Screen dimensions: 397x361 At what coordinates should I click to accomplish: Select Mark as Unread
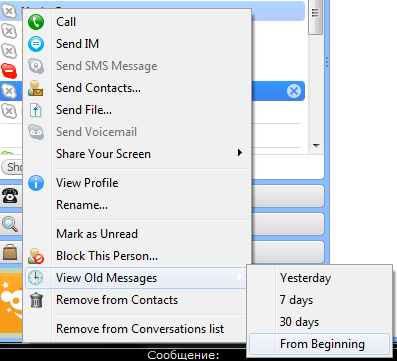pos(137,234)
